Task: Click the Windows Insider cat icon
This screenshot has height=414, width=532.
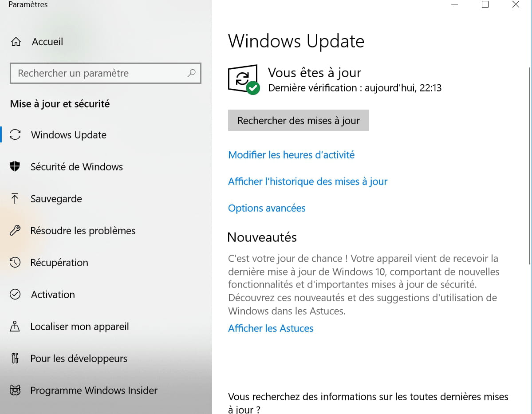Action: 15,390
